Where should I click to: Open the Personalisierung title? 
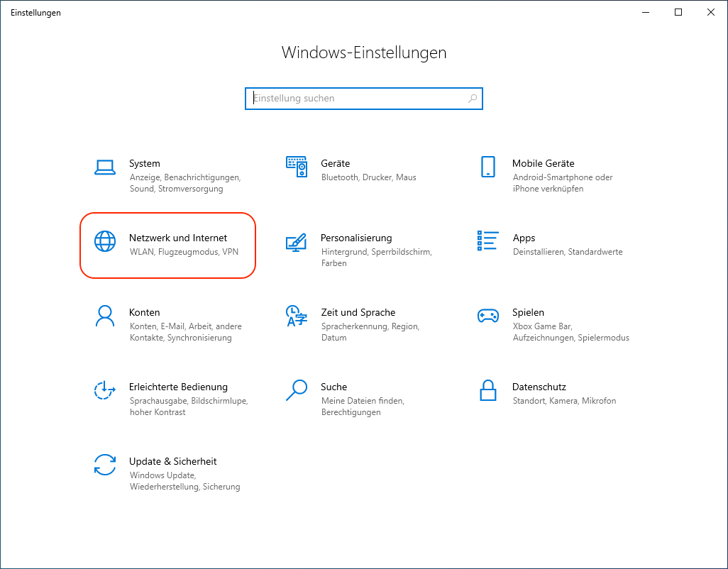pyautogui.click(x=356, y=238)
